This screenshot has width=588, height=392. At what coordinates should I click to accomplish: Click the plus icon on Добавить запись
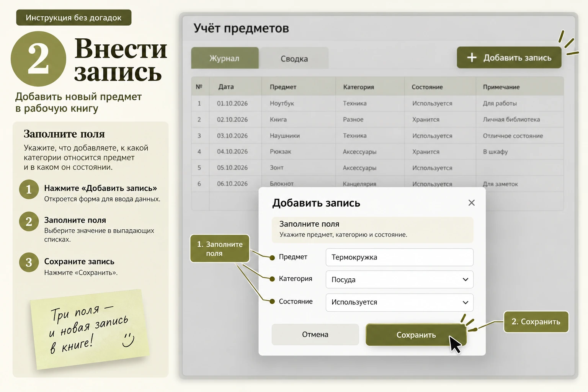[472, 57]
